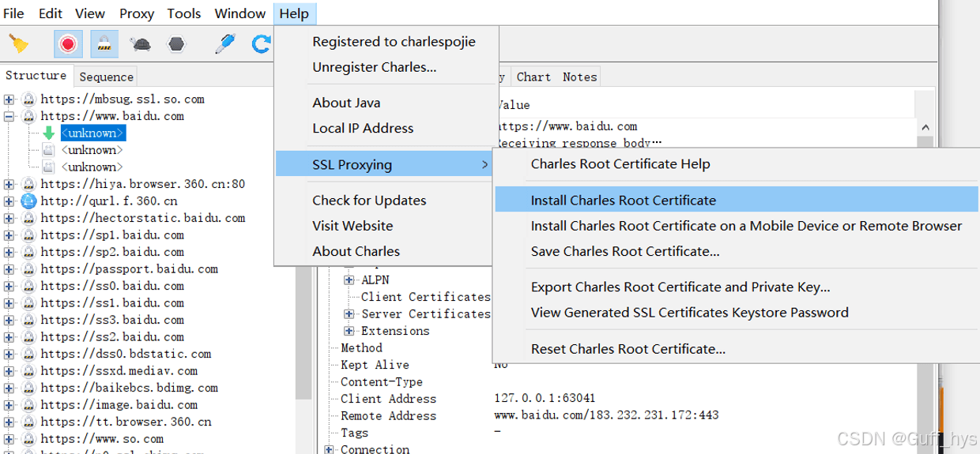Viewport: 980px width, 454px height.
Task: Choose About Java menu item
Action: (346, 103)
